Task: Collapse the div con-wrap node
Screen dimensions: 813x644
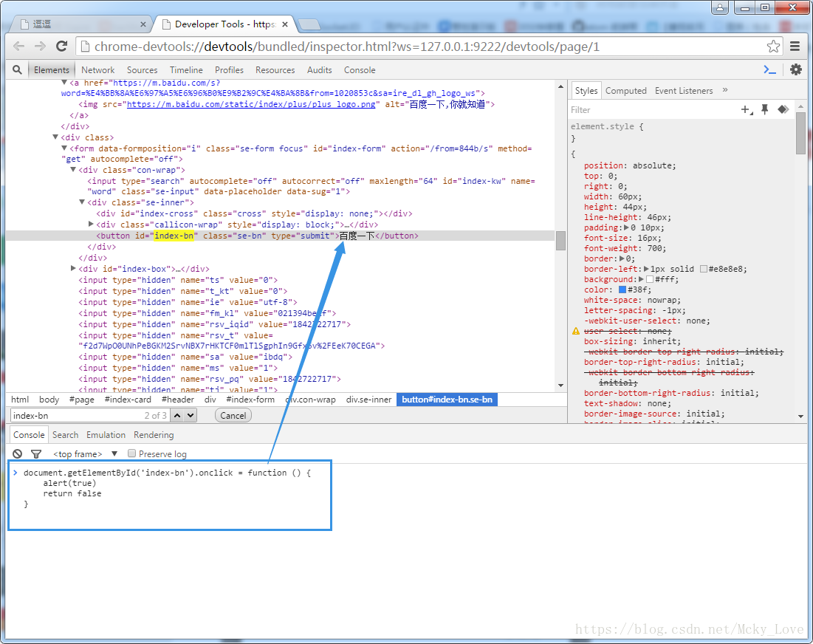Action: tap(73, 170)
